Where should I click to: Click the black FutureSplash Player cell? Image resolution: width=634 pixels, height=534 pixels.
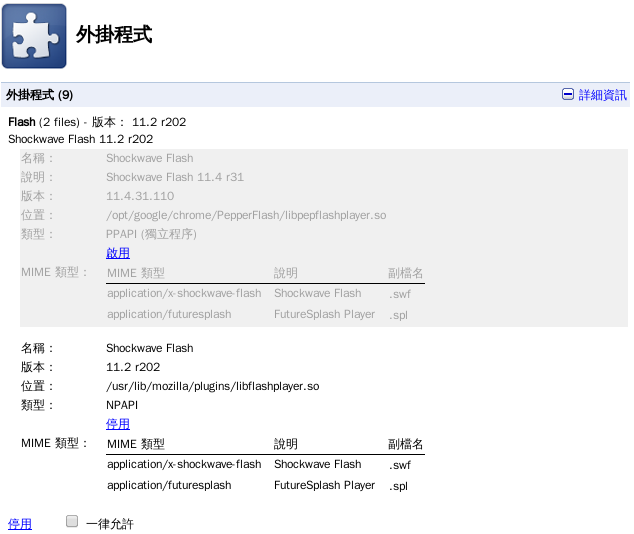click(x=324, y=485)
